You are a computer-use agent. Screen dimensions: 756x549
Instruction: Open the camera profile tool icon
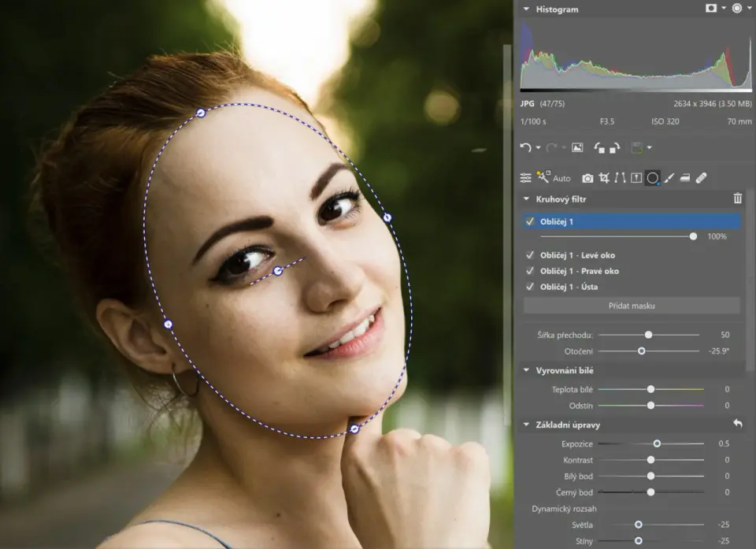[x=587, y=178]
